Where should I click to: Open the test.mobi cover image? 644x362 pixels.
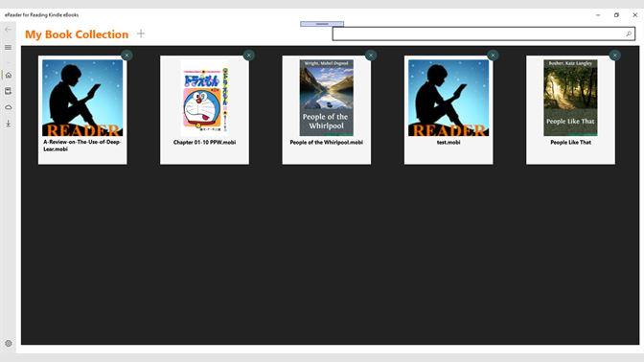448,98
